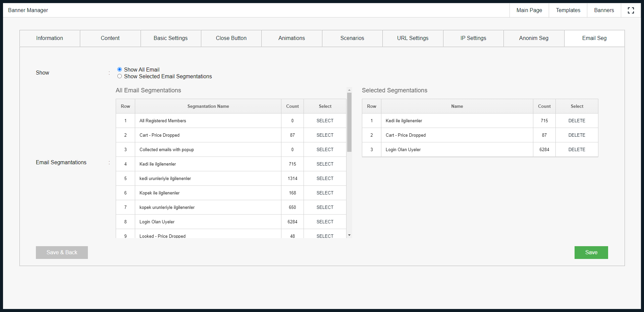The height and width of the screenshot is (312, 644).
Task: Delete Login Olan Uyeler from selected
Action: (577, 150)
